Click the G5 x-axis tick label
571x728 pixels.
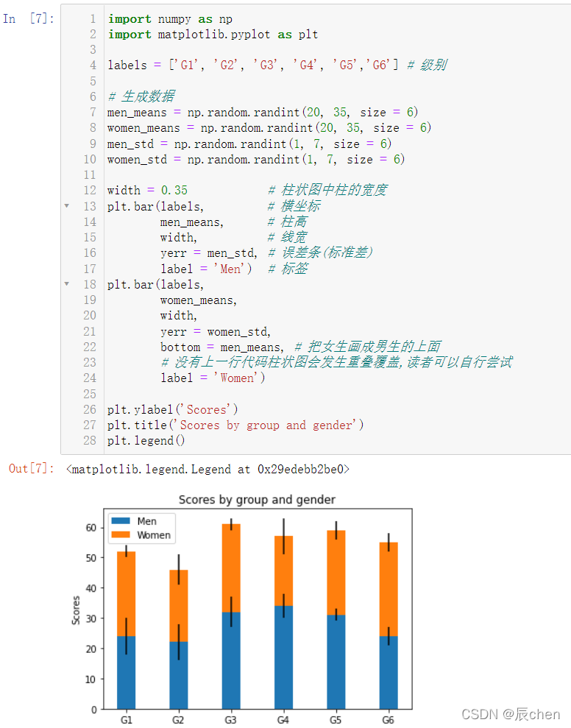click(336, 719)
